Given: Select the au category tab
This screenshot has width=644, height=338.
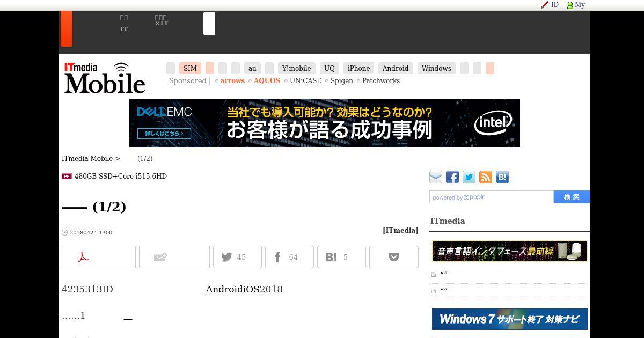Looking at the screenshot, I should [x=252, y=68].
